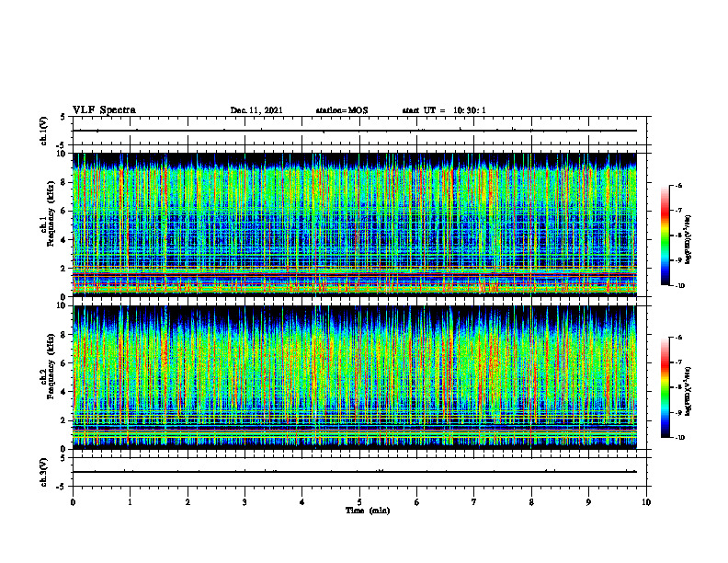
Task: Click the time axis tick label '5'
Action: [x=359, y=502]
